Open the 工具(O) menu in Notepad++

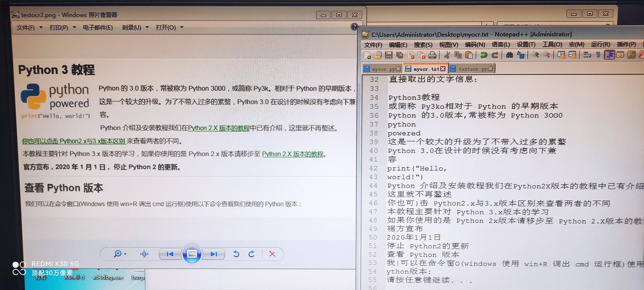click(x=552, y=45)
